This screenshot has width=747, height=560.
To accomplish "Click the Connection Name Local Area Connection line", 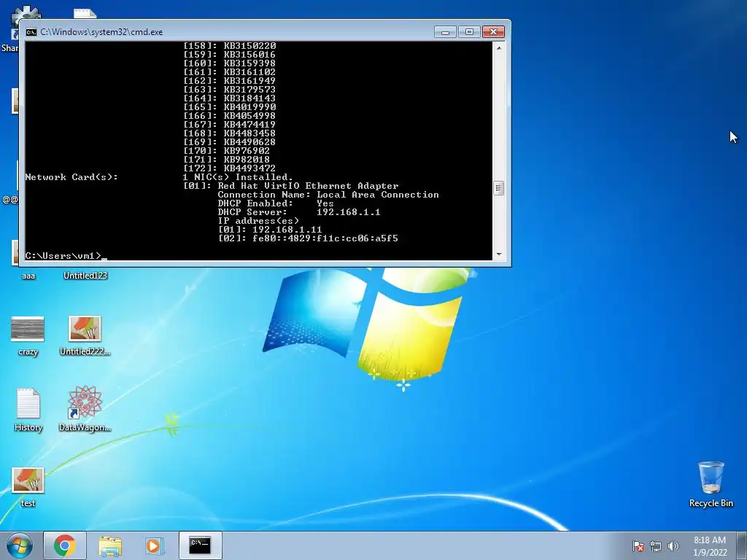I will tap(328, 194).
